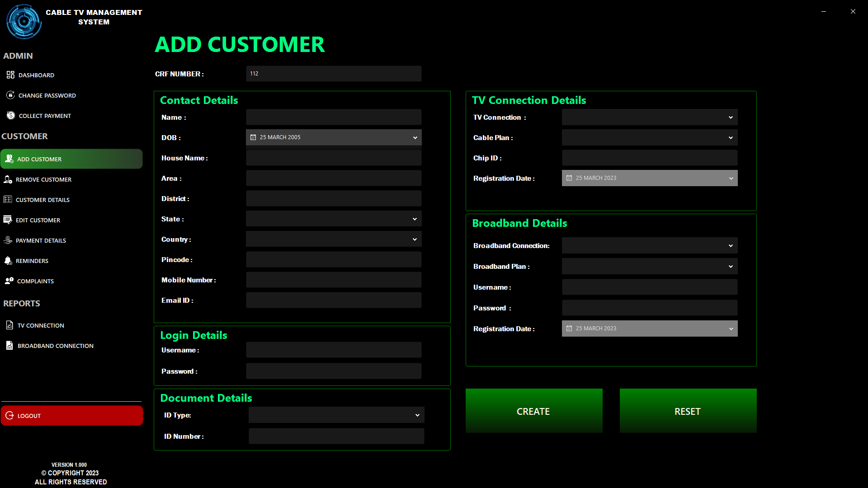The height and width of the screenshot is (488, 868).
Task: Click the red Logout button
Action: [x=72, y=415]
